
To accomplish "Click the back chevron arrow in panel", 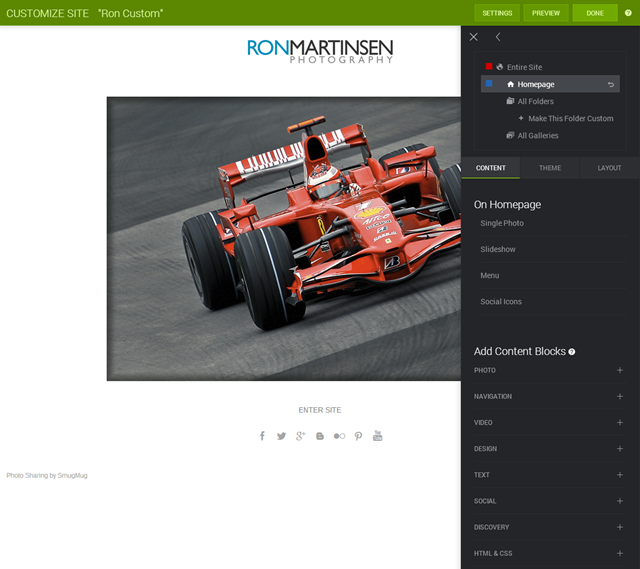I will (498, 37).
